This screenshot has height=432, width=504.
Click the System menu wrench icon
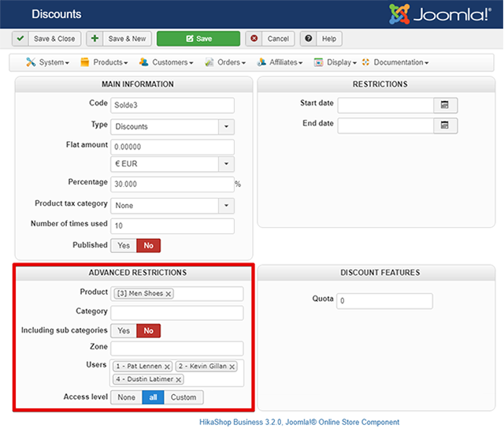(x=31, y=62)
